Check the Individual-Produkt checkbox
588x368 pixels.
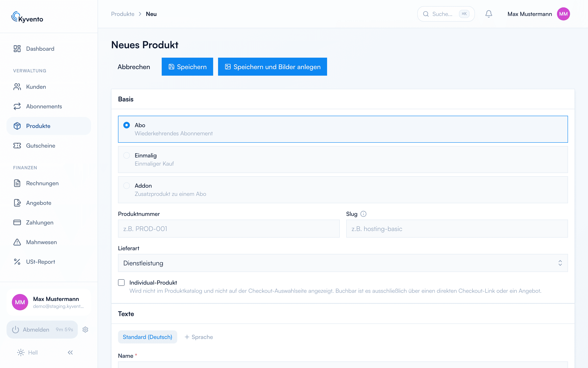[x=121, y=282]
